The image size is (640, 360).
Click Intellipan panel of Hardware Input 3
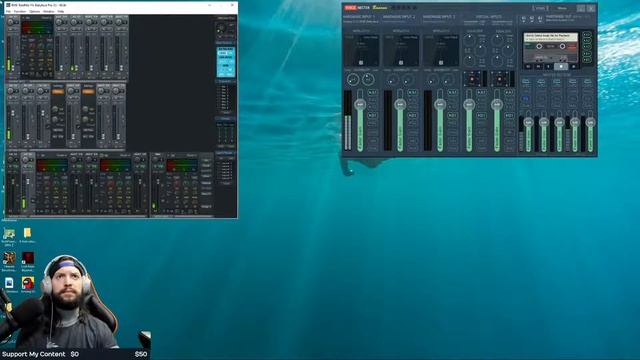click(441, 51)
